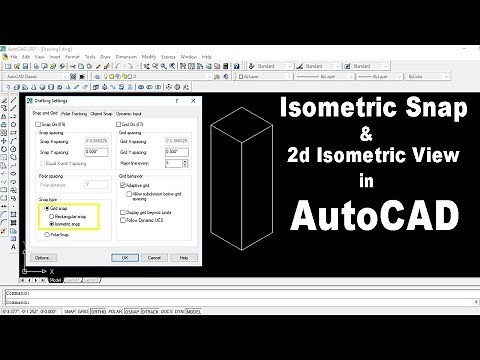Switch to the Polar Tracking tab
Viewport: 480px width, 360px height.
74,114
